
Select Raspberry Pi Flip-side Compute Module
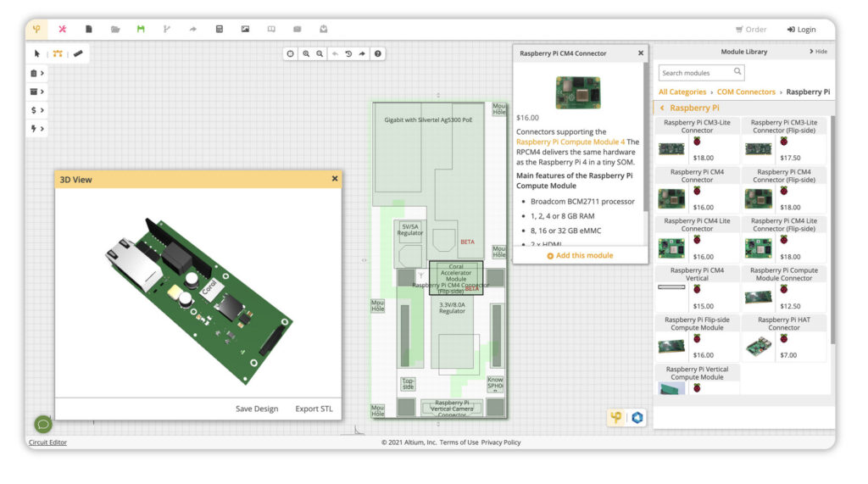tap(697, 338)
